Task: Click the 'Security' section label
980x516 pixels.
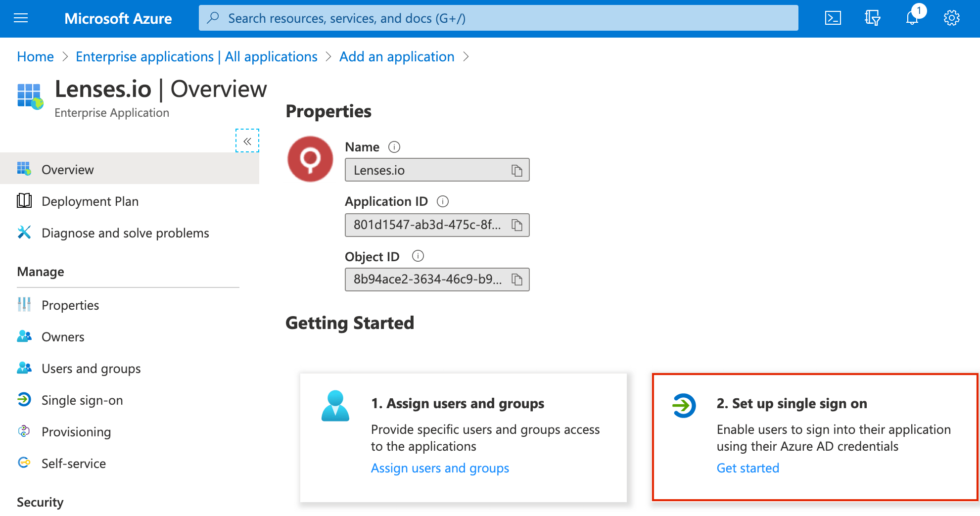Action: pyautogui.click(x=40, y=502)
